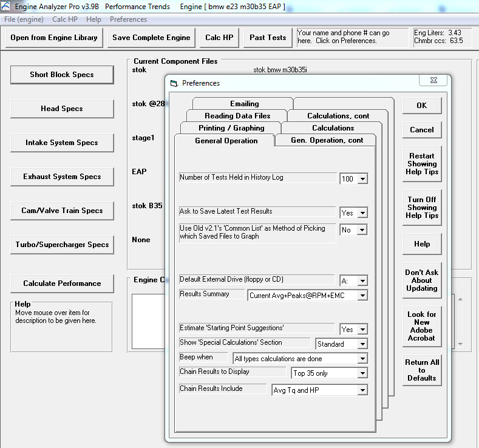Open Past Tests
The width and height of the screenshot is (479, 448).
click(268, 38)
